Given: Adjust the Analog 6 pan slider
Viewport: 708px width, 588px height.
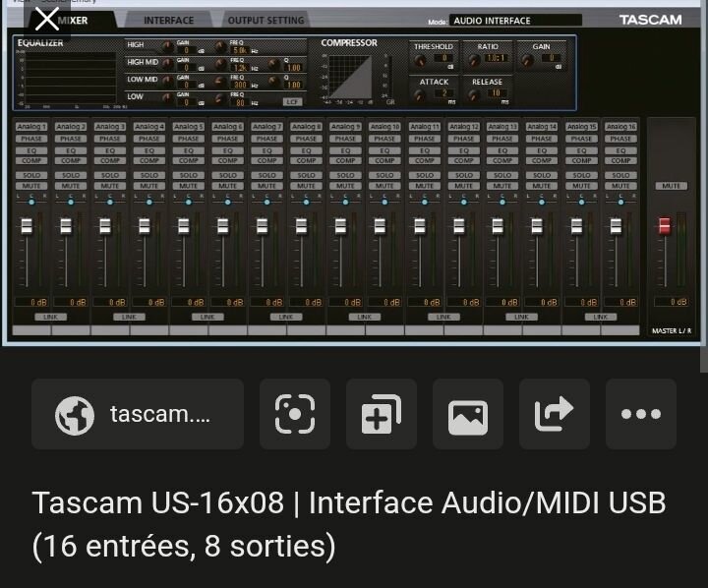Looking at the screenshot, I should [227, 202].
